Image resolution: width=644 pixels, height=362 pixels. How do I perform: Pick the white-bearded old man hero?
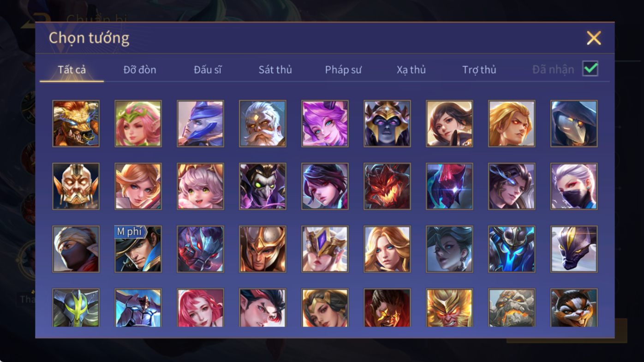pyautogui.click(x=262, y=124)
